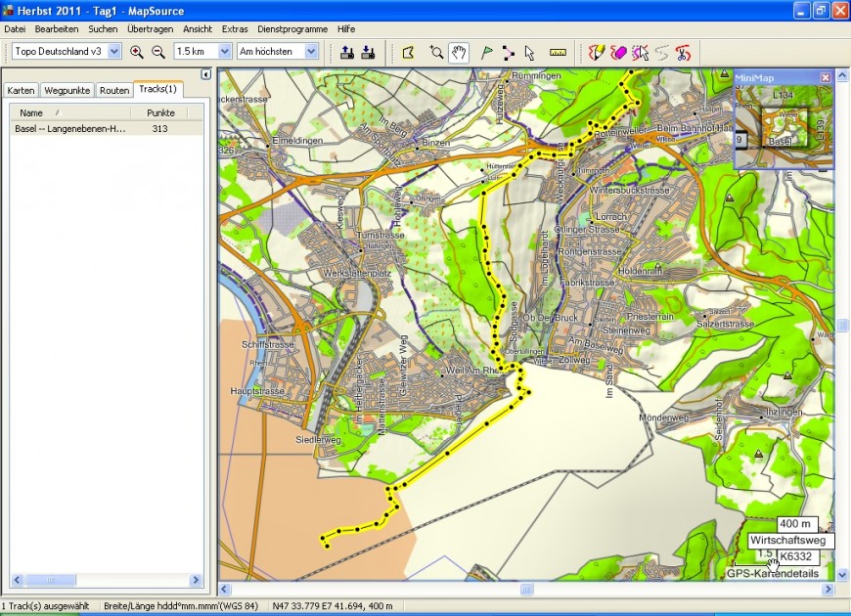Select the hand pan tool
Viewport: 851px width, 616px height.
click(459, 52)
